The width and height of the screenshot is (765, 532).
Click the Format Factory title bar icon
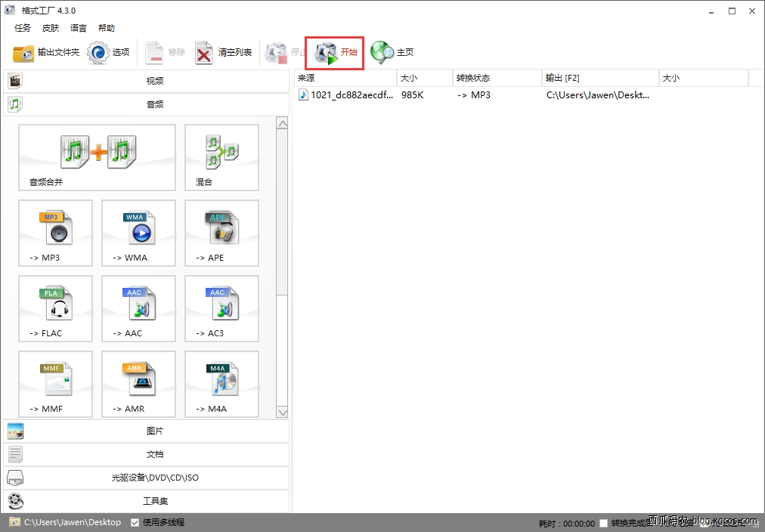coord(10,11)
